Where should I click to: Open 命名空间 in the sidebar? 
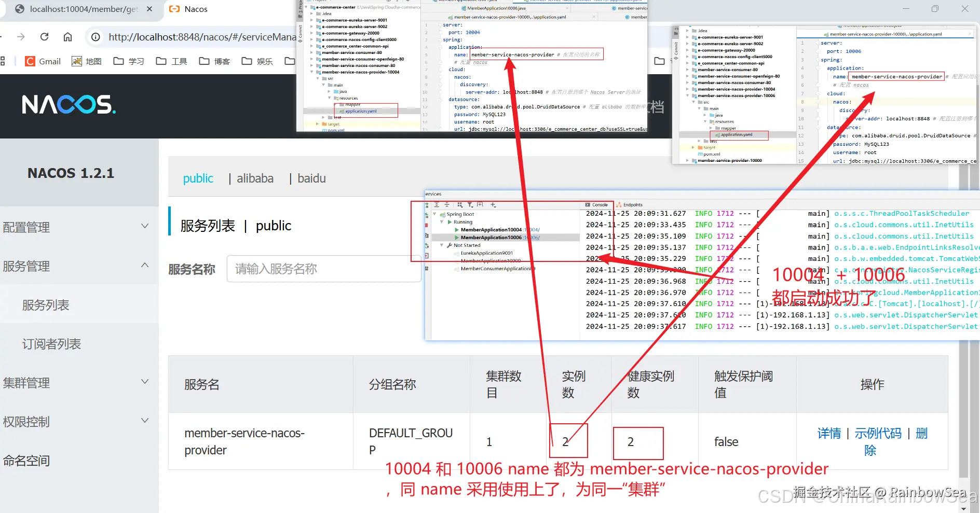pyautogui.click(x=26, y=461)
